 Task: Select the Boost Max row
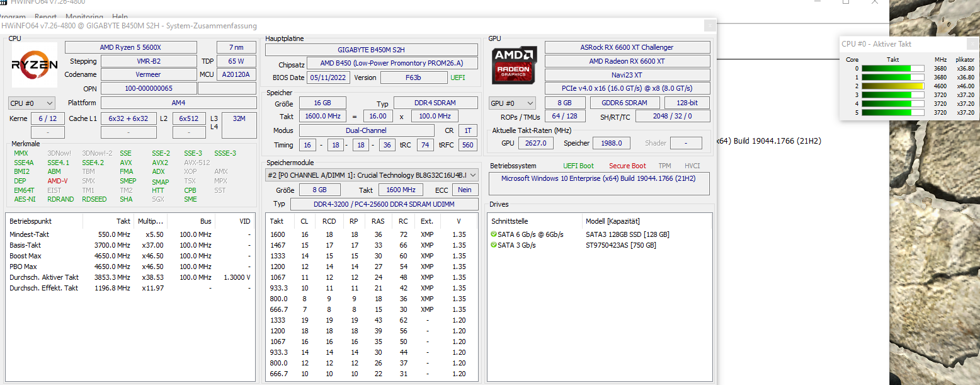click(130, 256)
